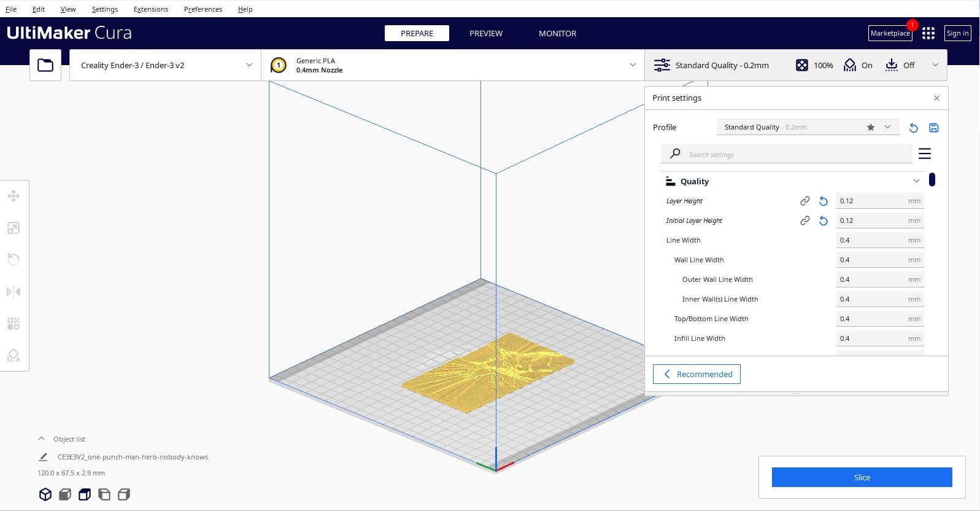Go back to Recommended settings
Viewport: 980px width, 511px height.
coord(696,374)
